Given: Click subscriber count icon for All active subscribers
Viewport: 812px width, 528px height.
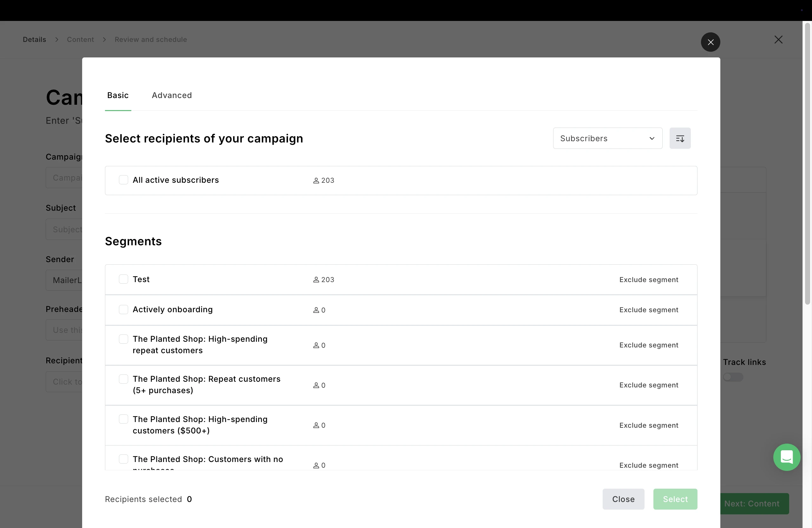Looking at the screenshot, I should pyautogui.click(x=316, y=181).
